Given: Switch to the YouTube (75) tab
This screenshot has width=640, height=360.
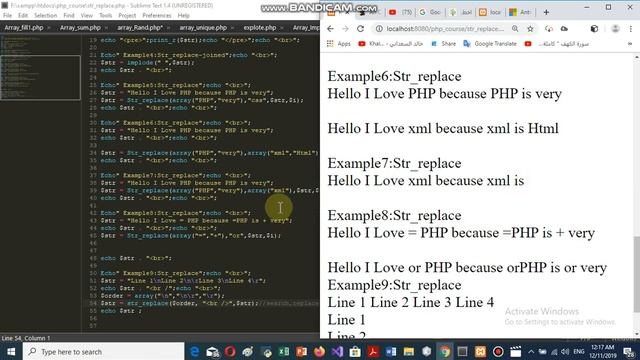Looking at the screenshot, I should tap(401, 12).
